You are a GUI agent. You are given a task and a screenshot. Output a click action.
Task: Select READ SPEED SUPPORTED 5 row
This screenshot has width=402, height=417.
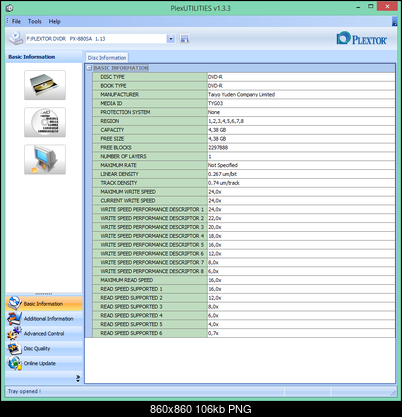tap(244, 324)
